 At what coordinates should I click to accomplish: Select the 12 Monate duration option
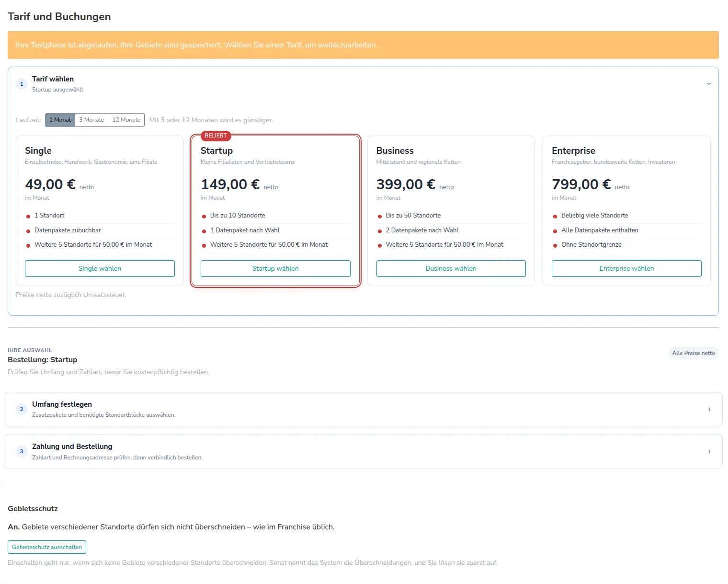(126, 120)
